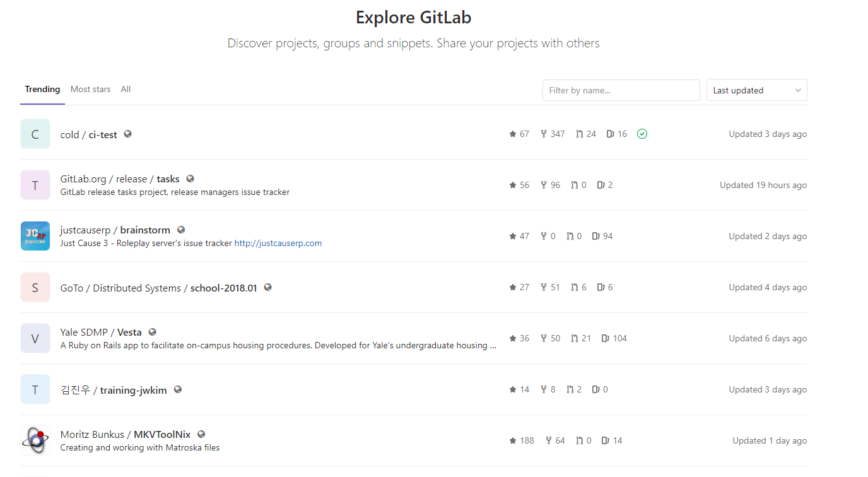Image resolution: width=868 pixels, height=477 pixels.
Task: Click the issues icon on ci-test row
Action: (611, 134)
